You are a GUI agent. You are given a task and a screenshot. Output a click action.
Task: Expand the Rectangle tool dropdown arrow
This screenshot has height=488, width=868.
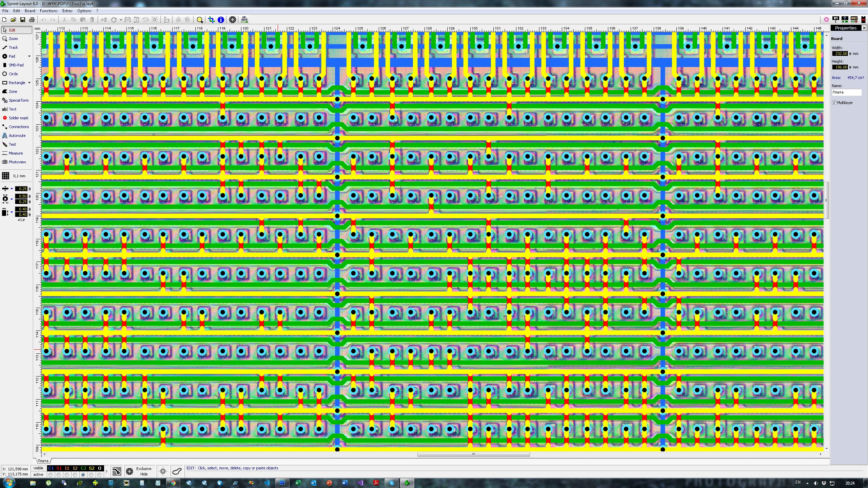(x=29, y=83)
